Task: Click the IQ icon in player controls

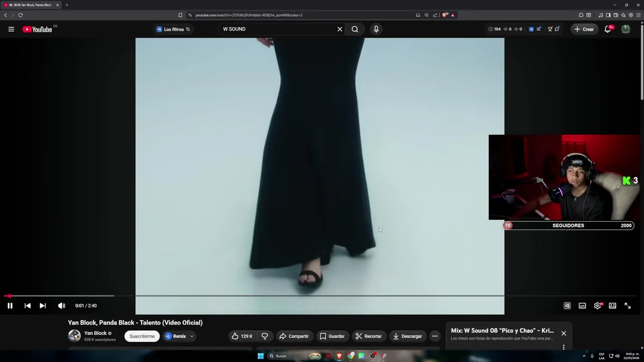Action: [x=567, y=306]
